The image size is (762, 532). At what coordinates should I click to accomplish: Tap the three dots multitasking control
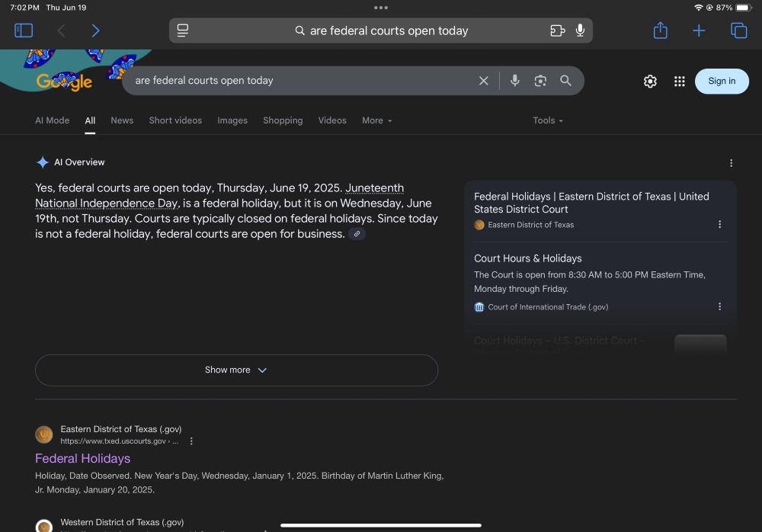click(381, 8)
